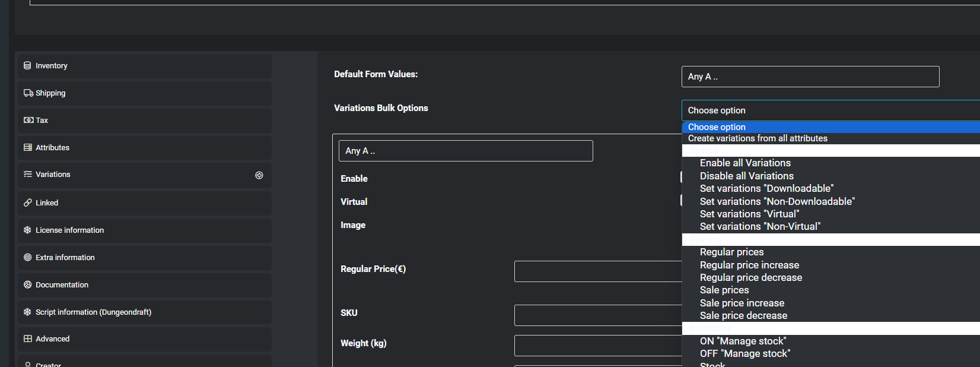Screen dimensions: 980x367
Task: Open the variation's 'Any A ..' attribute dropdown
Action: point(465,151)
